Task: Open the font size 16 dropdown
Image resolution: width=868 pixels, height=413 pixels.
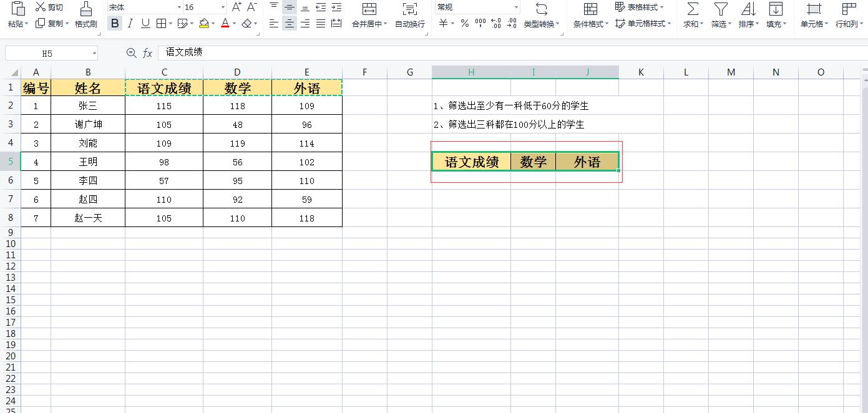Action: coord(223,7)
